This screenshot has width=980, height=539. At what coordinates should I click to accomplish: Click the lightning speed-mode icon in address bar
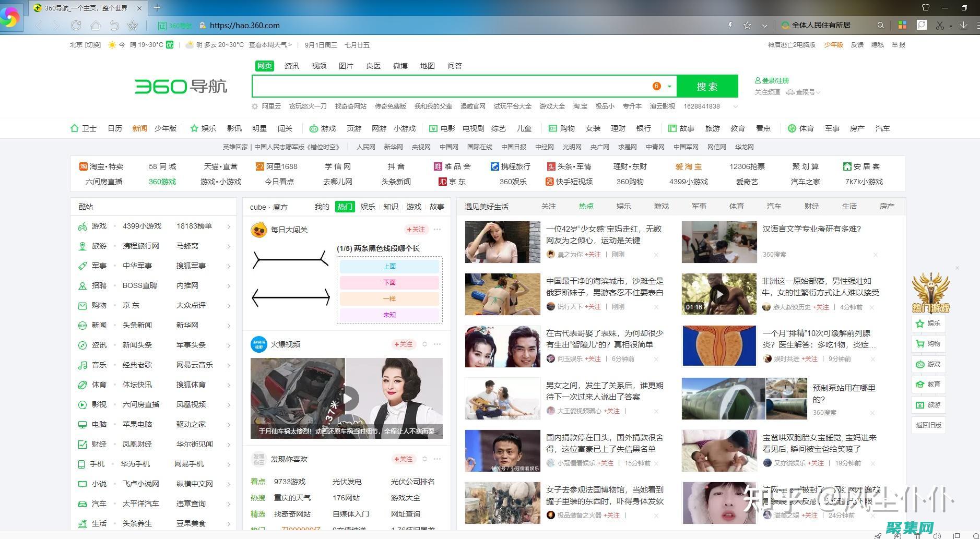tap(731, 25)
